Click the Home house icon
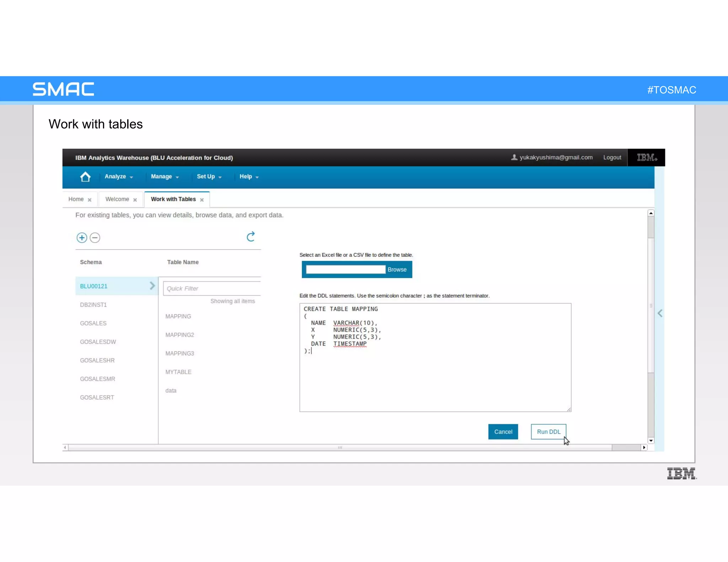Screen dimensions: 728x562 85,177
